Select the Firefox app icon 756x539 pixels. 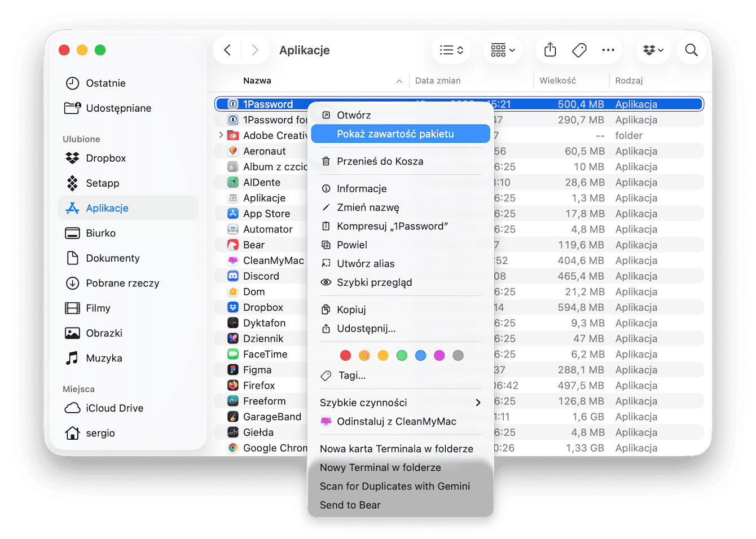[x=233, y=386]
